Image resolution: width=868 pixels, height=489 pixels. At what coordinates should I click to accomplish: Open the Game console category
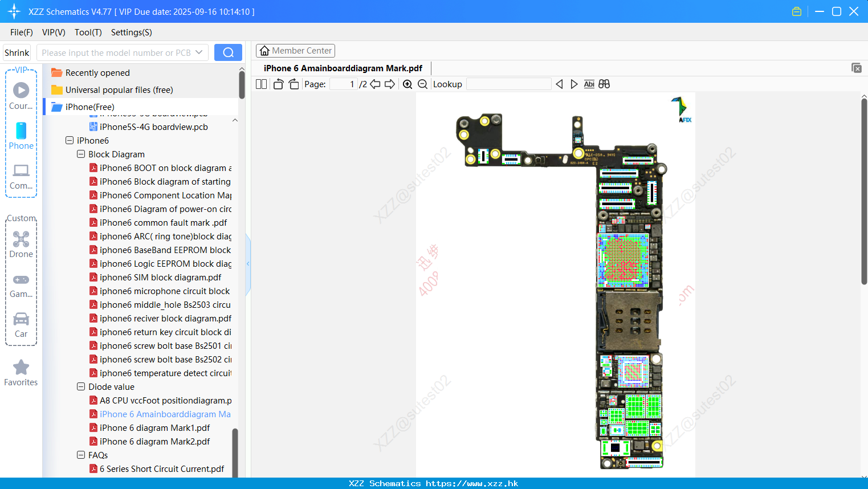pos(21,285)
